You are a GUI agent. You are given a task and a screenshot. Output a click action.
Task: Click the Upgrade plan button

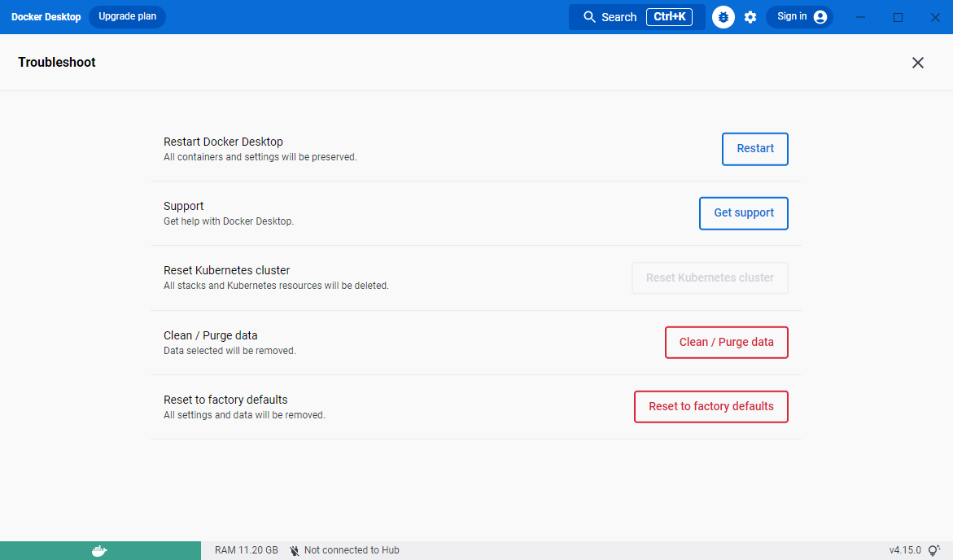(127, 16)
